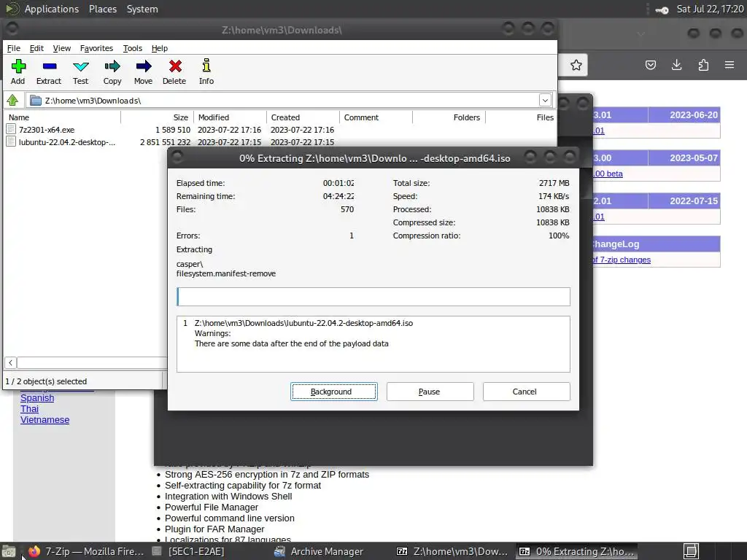This screenshot has width=747, height=560.
Task: Click the left arrow of horizontal scrollbar
Action: (x=10, y=362)
